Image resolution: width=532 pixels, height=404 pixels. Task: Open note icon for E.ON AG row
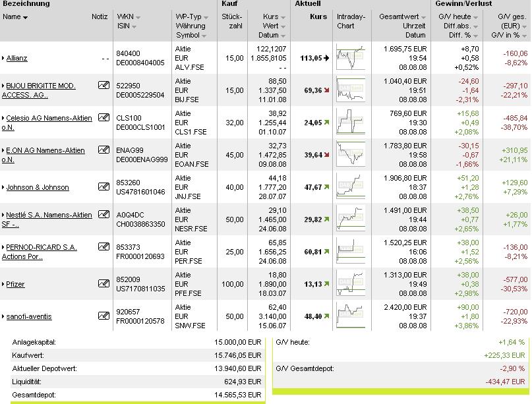pyautogui.click(x=103, y=150)
